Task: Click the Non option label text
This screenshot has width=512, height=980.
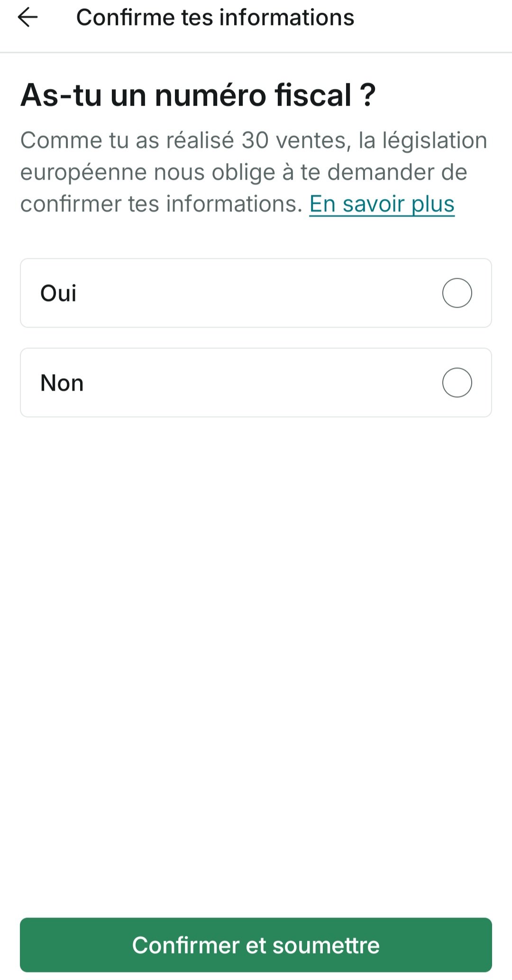Action: click(62, 383)
